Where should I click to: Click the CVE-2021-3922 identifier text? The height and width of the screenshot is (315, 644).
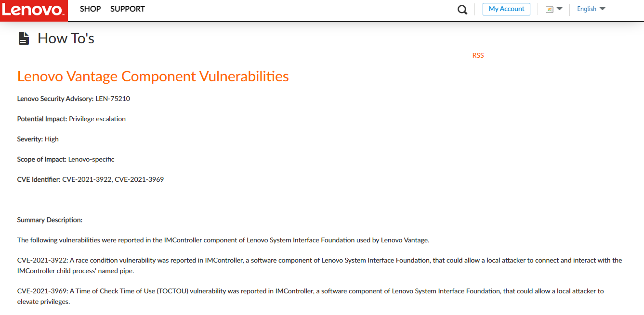[87, 179]
